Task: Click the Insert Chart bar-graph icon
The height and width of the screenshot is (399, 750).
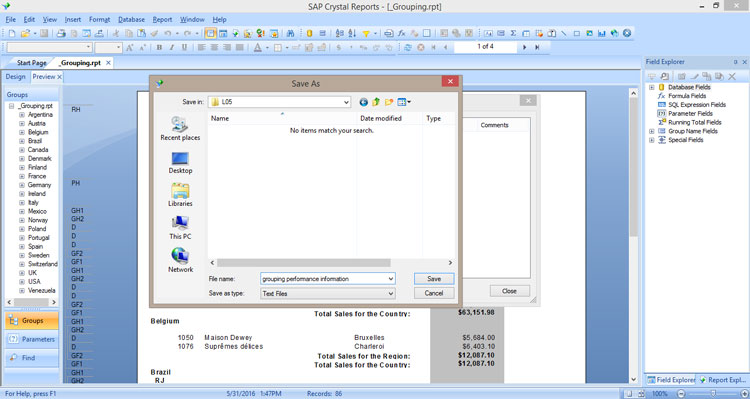Action: [602, 33]
